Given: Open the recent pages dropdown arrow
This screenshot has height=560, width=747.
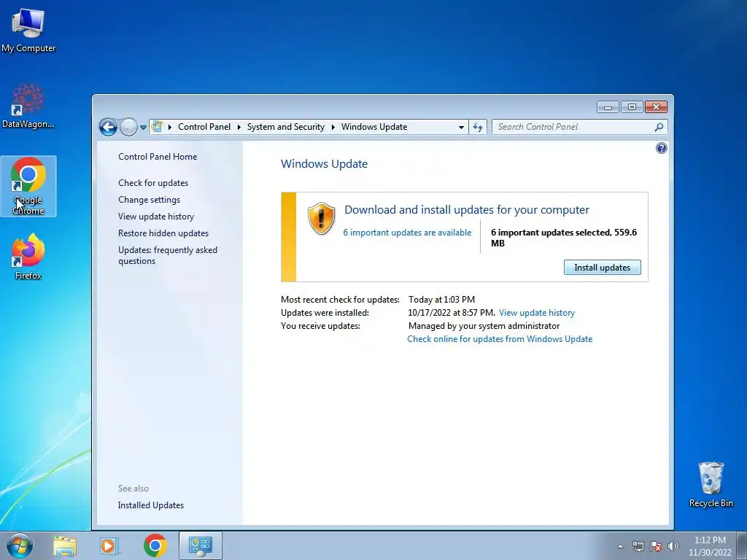Looking at the screenshot, I should pos(143,128).
